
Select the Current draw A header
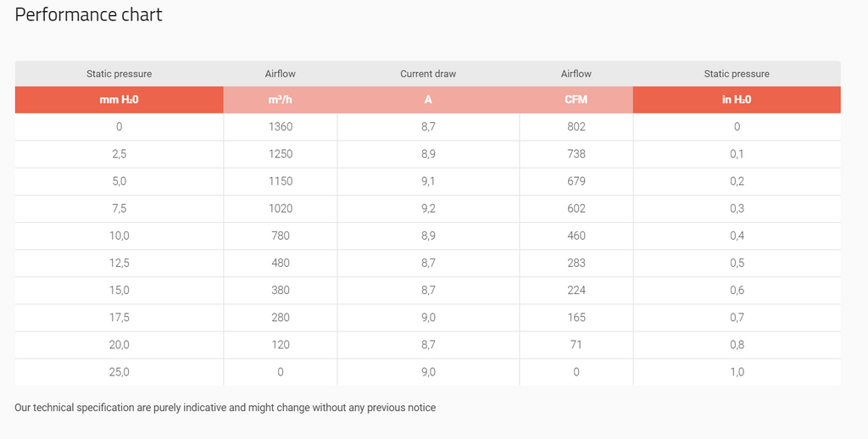(x=428, y=100)
